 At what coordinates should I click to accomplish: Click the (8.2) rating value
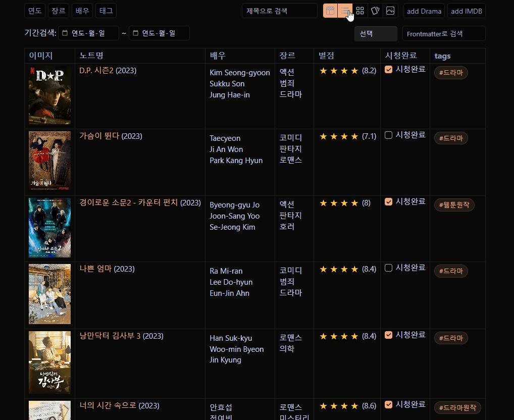click(x=369, y=71)
